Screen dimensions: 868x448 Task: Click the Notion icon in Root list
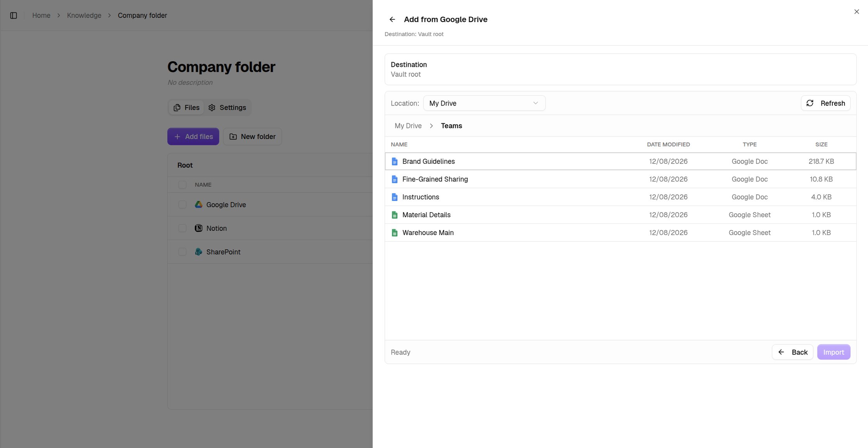pos(199,228)
